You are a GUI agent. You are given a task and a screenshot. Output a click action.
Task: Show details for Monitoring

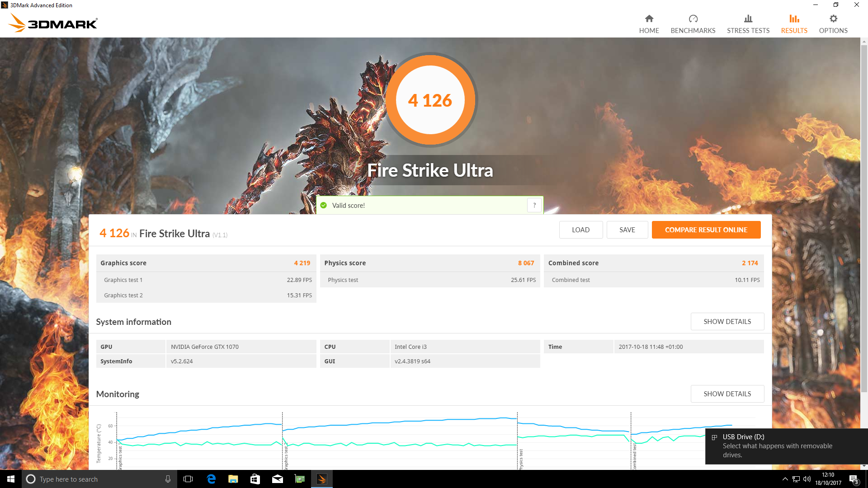coord(727,394)
